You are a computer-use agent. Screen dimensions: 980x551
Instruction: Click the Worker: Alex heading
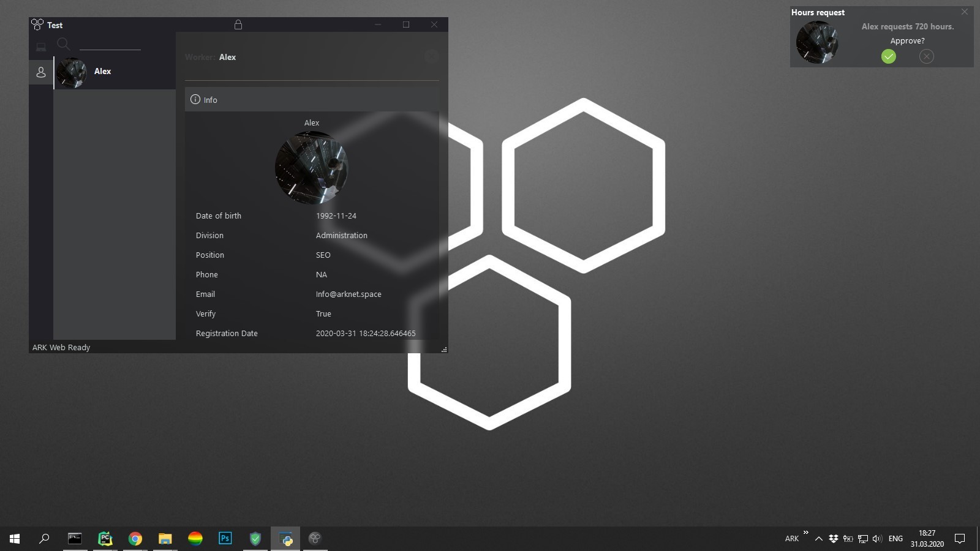click(x=210, y=57)
